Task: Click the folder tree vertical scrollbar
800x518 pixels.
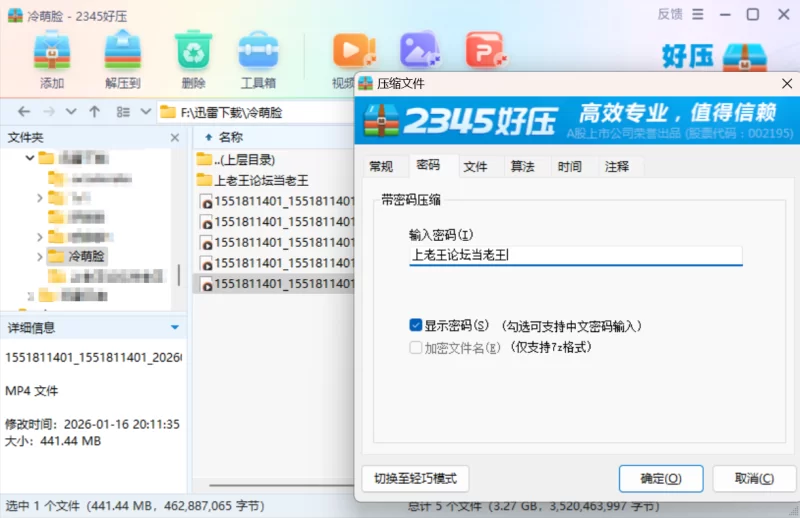Action: click(x=179, y=276)
